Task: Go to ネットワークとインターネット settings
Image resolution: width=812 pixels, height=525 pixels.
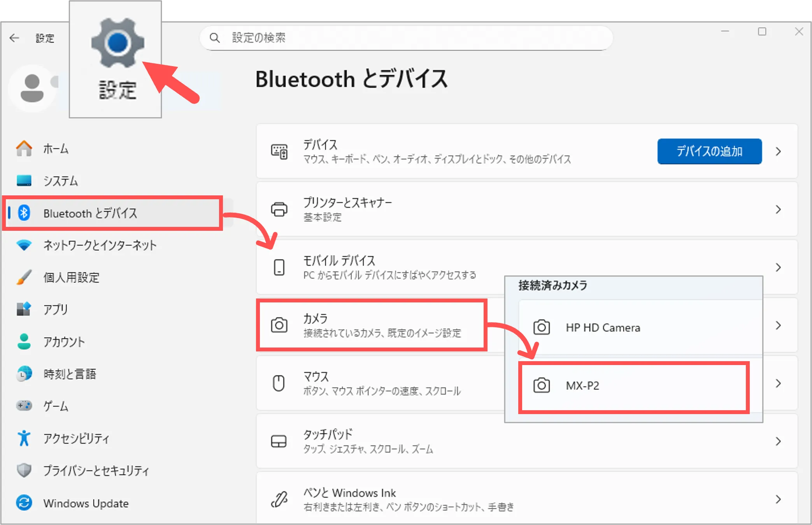Action: pyautogui.click(x=100, y=245)
